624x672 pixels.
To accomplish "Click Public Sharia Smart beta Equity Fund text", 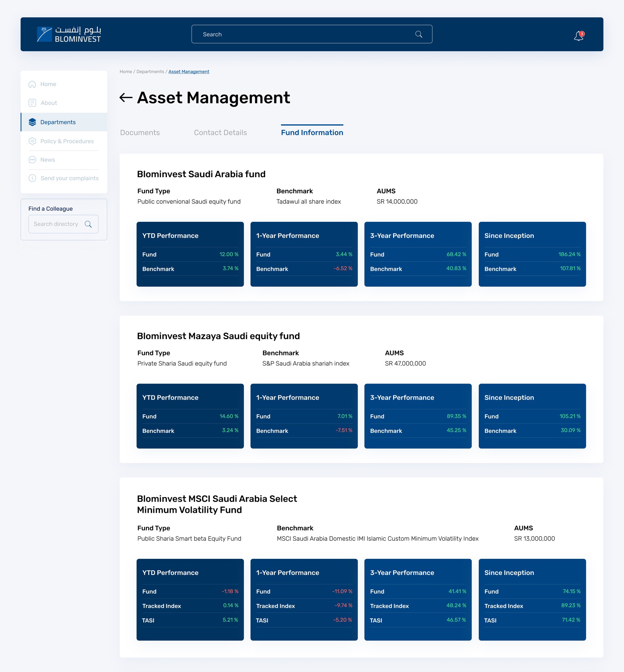I will coord(189,538).
